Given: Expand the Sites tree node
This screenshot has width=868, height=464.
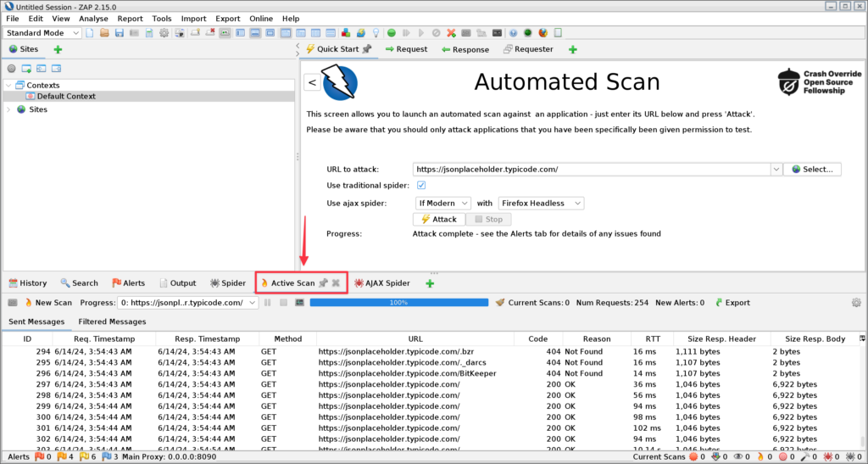Looking at the screenshot, I should coord(8,109).
